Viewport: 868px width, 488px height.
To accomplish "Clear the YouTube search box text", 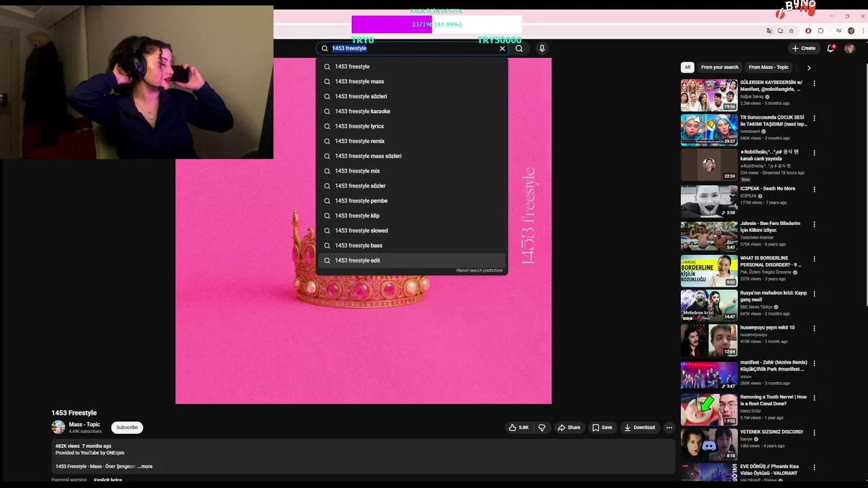I will 502,48.
